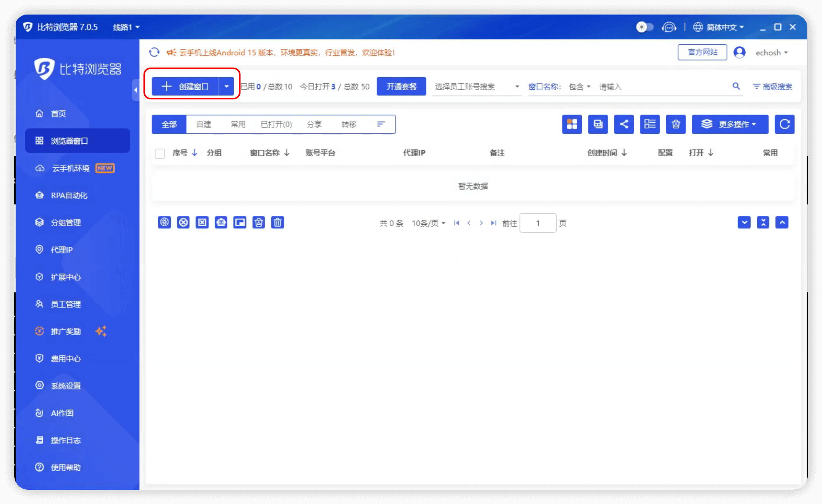
Task: Check the select-all checkbox in table header
Action: pos(160,153)
